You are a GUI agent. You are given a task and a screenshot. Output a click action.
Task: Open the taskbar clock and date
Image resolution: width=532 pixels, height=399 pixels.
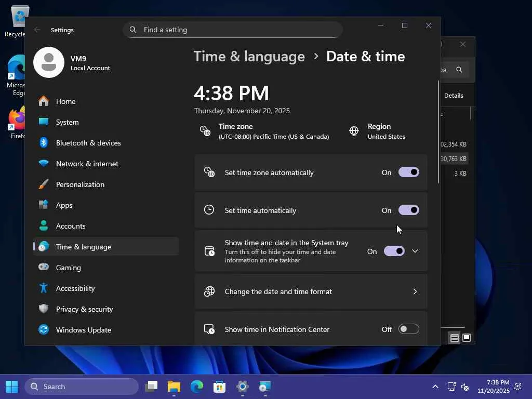494,387
